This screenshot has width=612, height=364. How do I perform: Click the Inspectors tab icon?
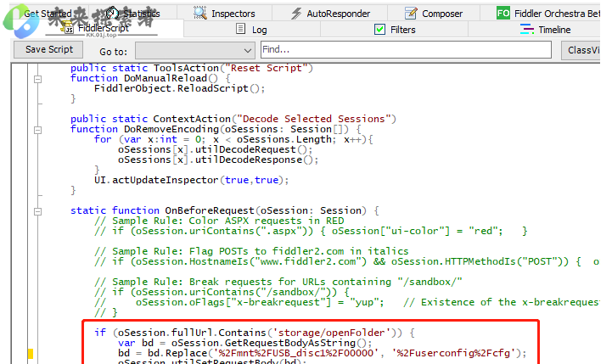click(200, 13)
